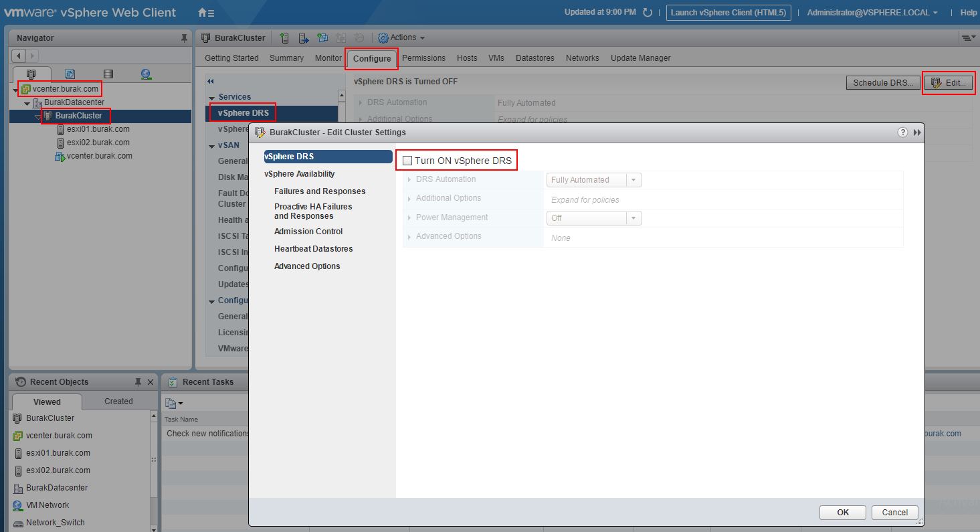Click the Add Host icon in the cluster toolbar
The image size is (980, 532).
[285, 38]
